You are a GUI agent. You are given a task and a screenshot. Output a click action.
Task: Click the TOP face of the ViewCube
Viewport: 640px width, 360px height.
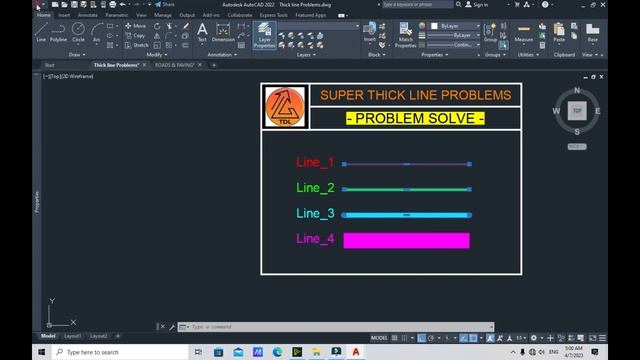tap(577, 111)
